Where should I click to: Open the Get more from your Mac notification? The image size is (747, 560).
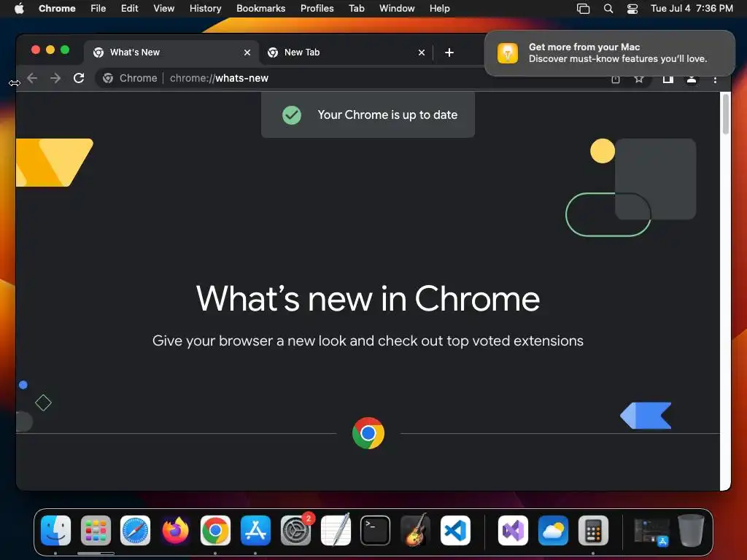[x=610, y=52]
